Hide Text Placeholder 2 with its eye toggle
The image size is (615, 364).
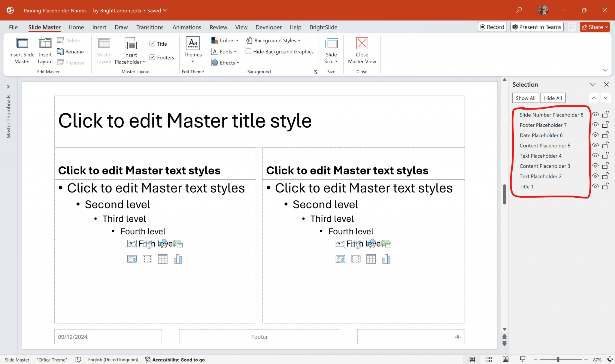click(595, 176)
